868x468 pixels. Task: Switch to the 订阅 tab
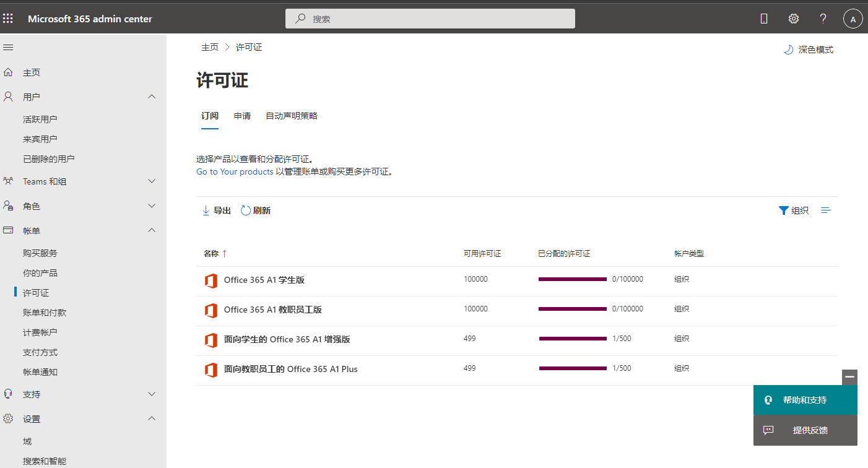210,116
